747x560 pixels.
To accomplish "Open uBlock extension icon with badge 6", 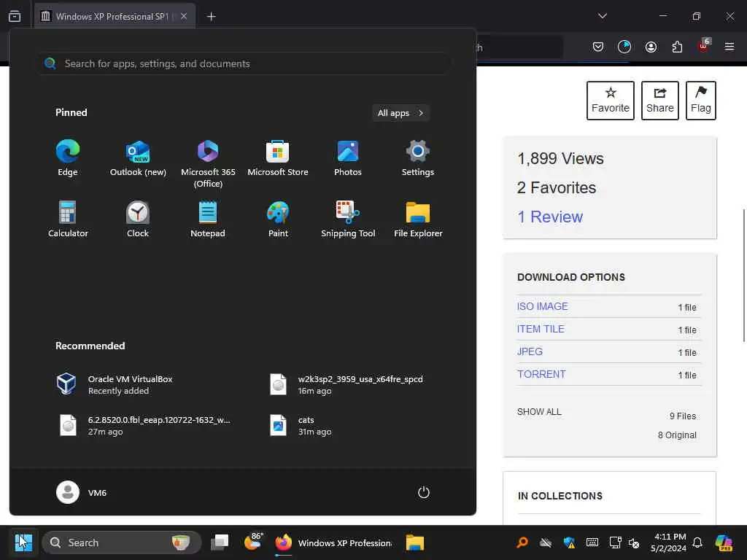I will (704, 46).
